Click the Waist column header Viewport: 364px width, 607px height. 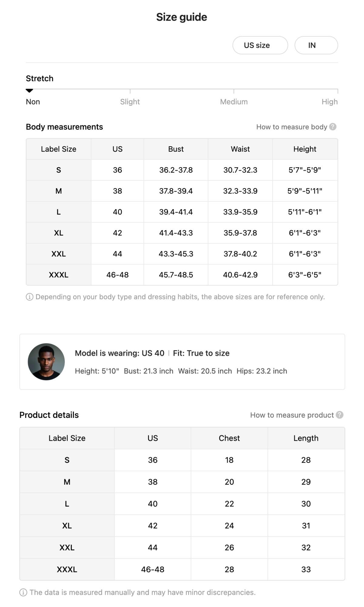(x=240, y=149)
